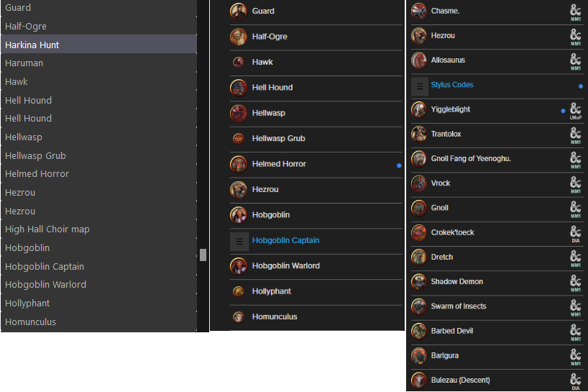
Task: Click the Hell Hound token portrait
Action: [x=238, y=88]
